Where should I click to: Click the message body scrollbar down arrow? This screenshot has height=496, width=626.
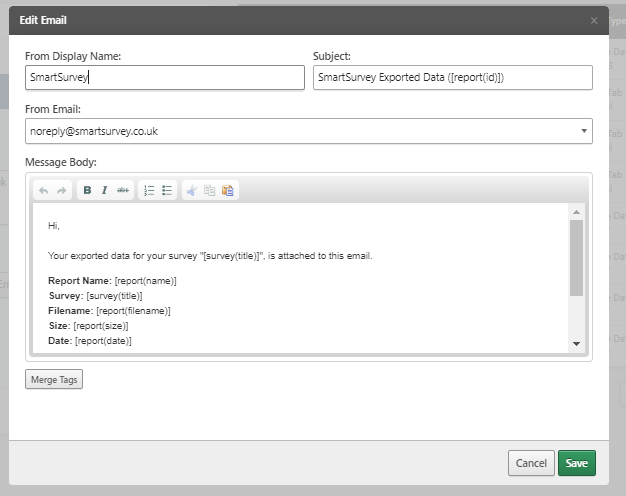[x=576, y=344]
